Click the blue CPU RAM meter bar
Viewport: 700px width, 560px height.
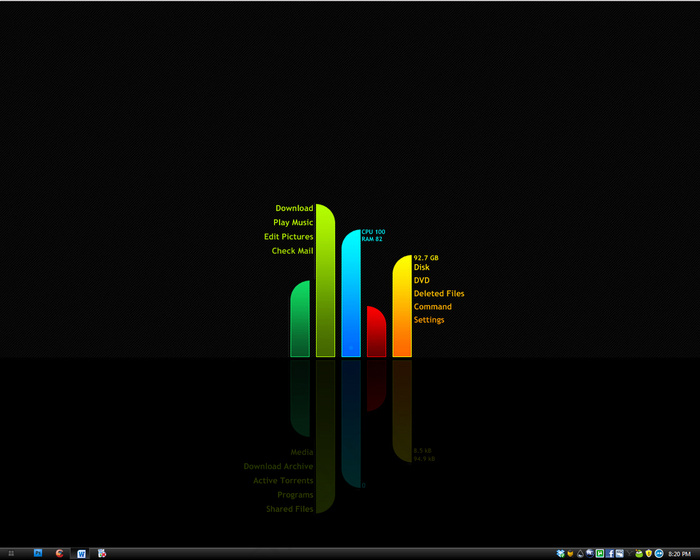point(351,293)
